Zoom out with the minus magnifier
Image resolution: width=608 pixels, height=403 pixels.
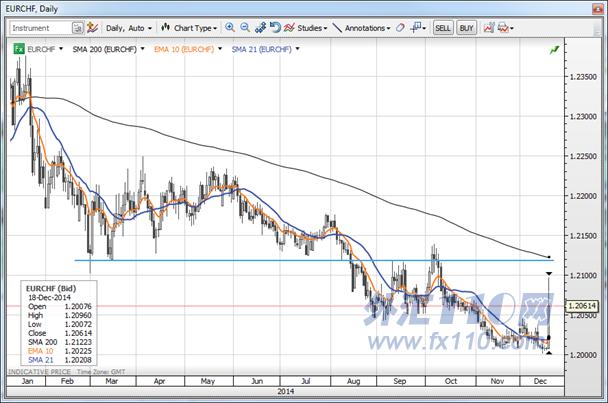coord(245,28)
